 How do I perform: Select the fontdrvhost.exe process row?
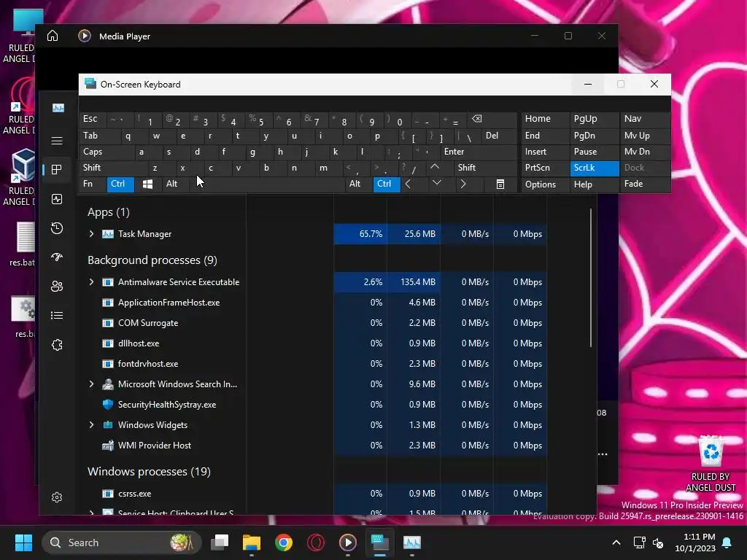317,364
